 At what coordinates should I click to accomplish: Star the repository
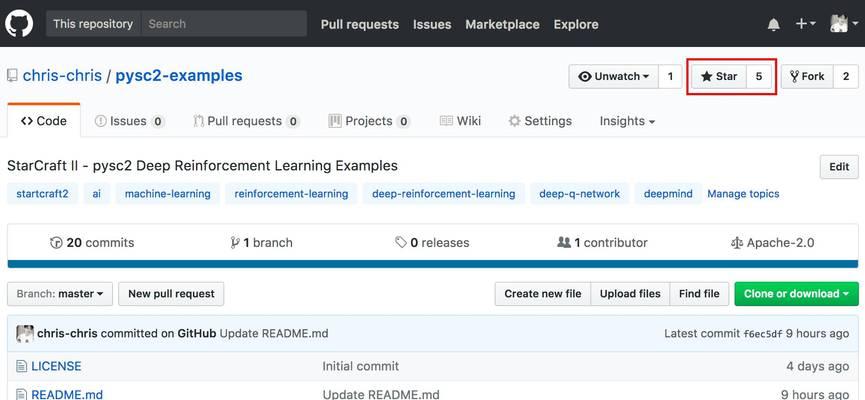coord(719,77)
